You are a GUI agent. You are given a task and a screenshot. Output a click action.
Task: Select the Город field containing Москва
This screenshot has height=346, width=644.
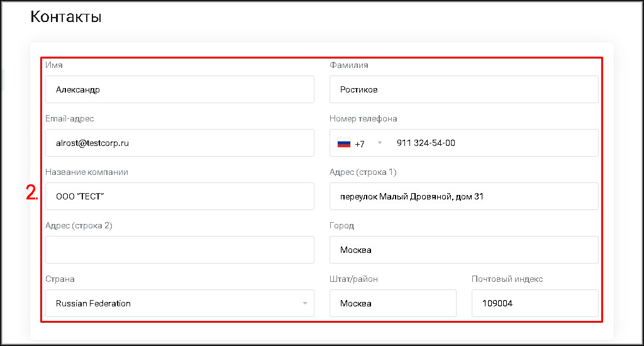[x=464, y=250]
